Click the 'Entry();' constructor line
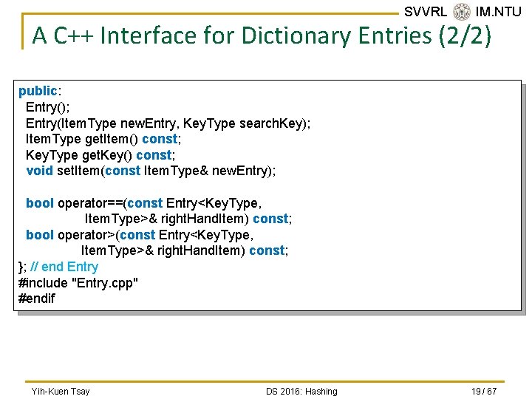This screenshot has width=532, height=399. click(x=47, y=107)
